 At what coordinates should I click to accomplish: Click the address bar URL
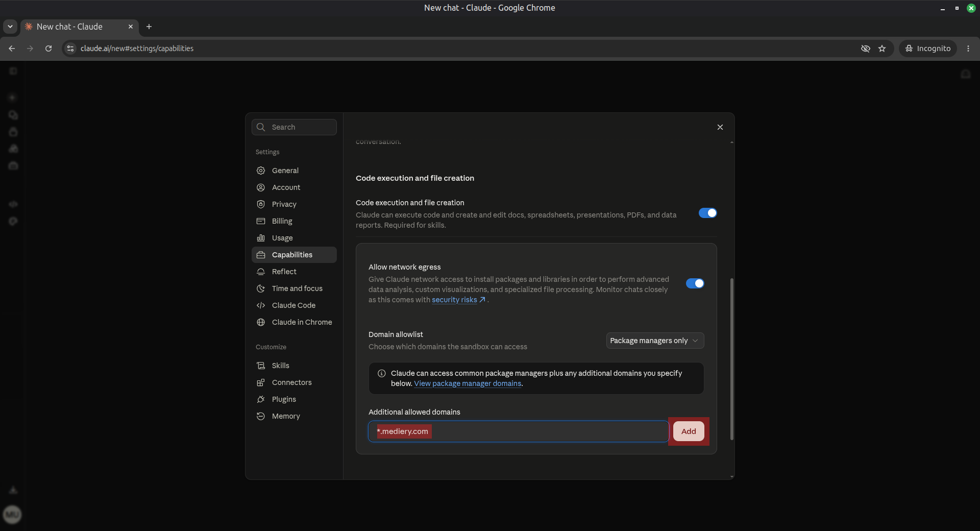(137, 49)
